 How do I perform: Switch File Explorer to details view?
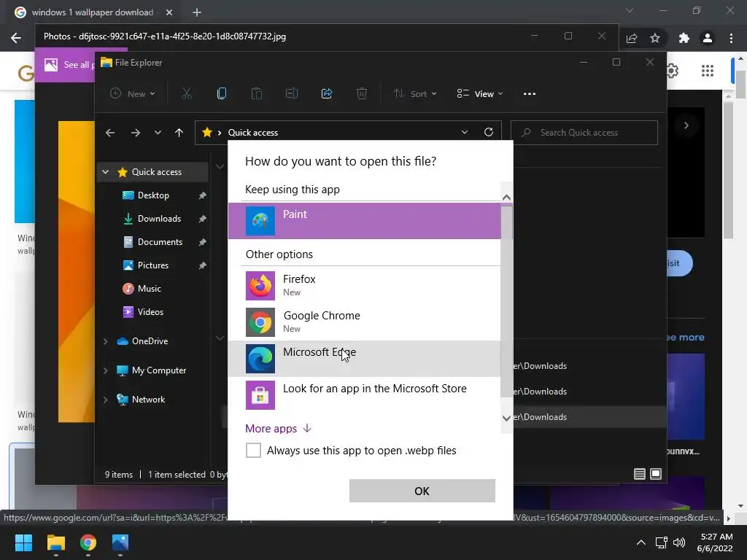(639, 474)
